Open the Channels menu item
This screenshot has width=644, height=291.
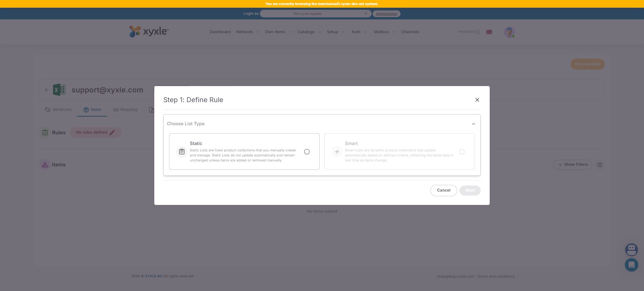[x=410, y=32]
